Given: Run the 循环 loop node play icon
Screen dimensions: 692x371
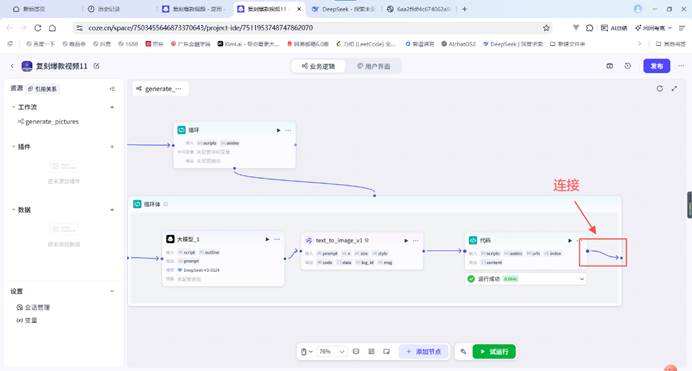Looking at the screenshot, I should pos(278,130).
